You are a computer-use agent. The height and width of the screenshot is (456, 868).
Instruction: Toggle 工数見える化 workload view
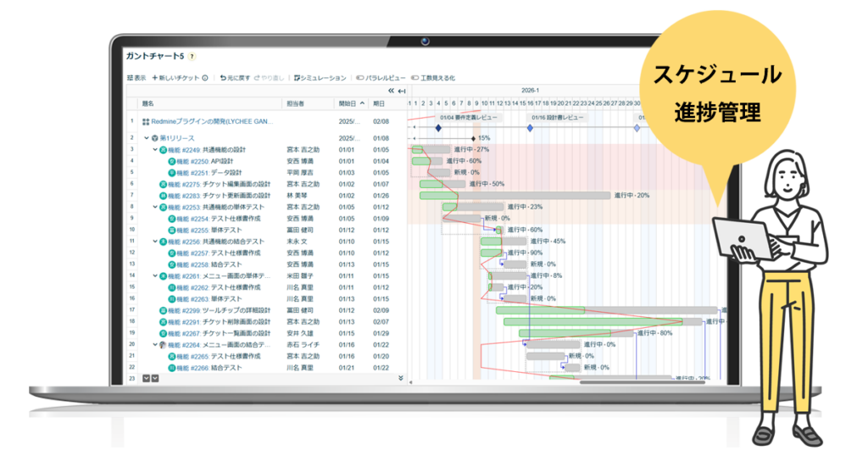click(433, 78)
